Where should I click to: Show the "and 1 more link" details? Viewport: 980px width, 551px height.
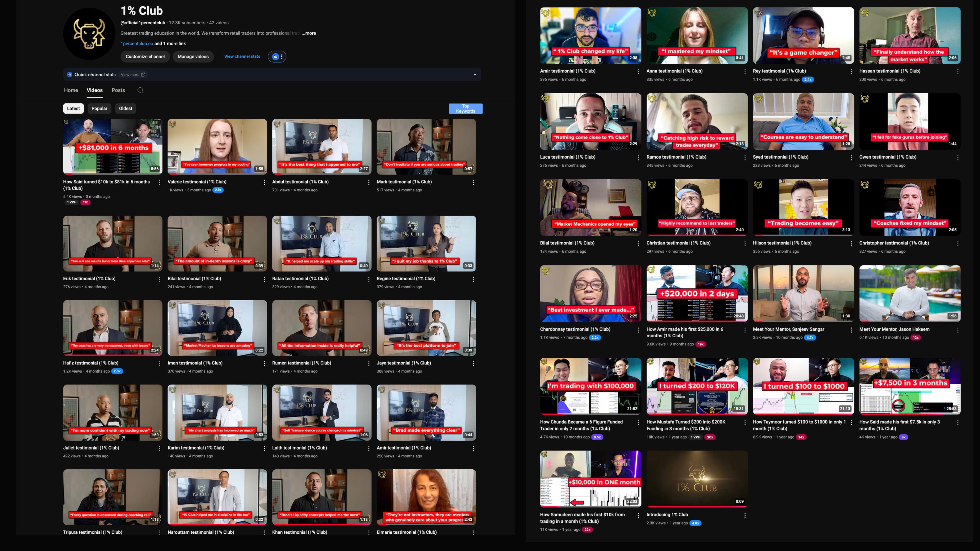coord(170,43)
